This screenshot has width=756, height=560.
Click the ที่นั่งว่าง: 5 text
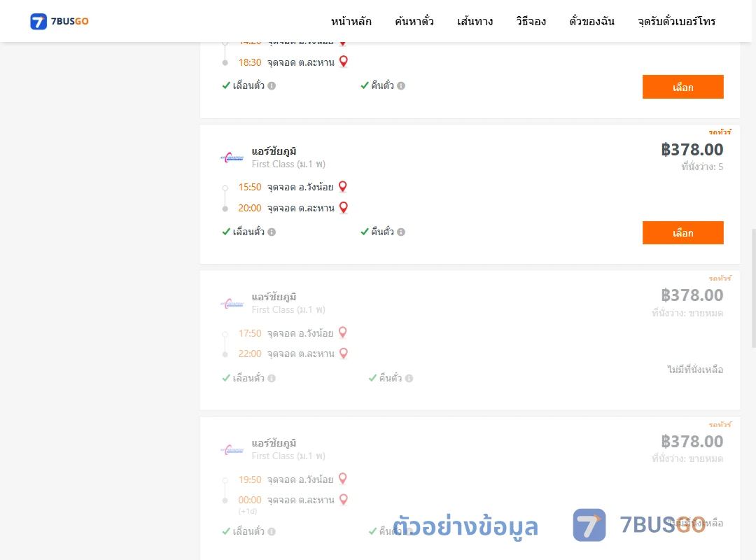pos(702,167)
